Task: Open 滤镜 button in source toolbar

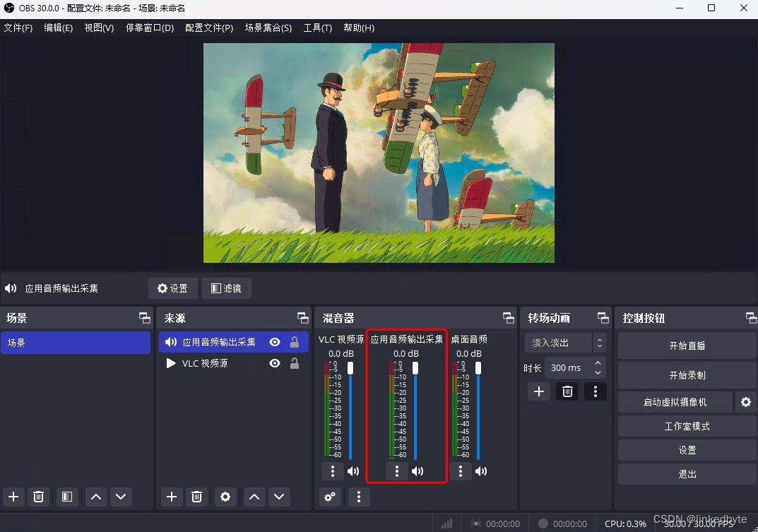Action: click(x=226, y=288)
